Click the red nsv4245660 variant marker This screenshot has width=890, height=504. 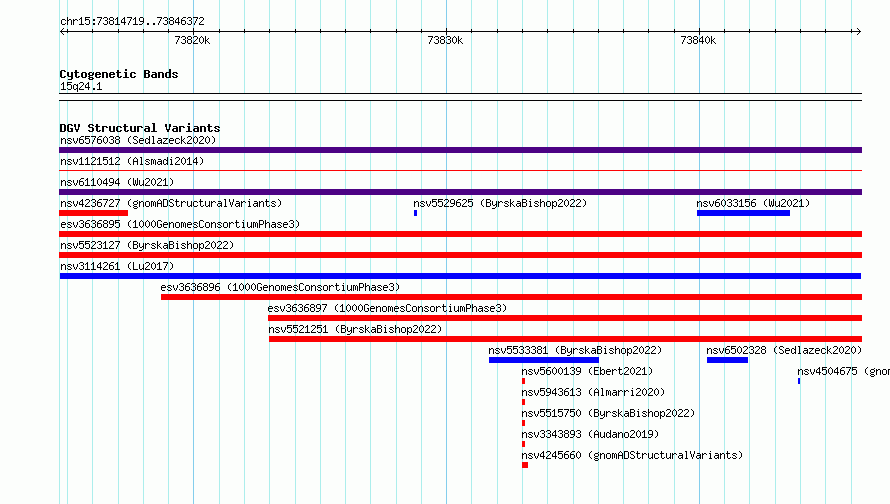525,465
